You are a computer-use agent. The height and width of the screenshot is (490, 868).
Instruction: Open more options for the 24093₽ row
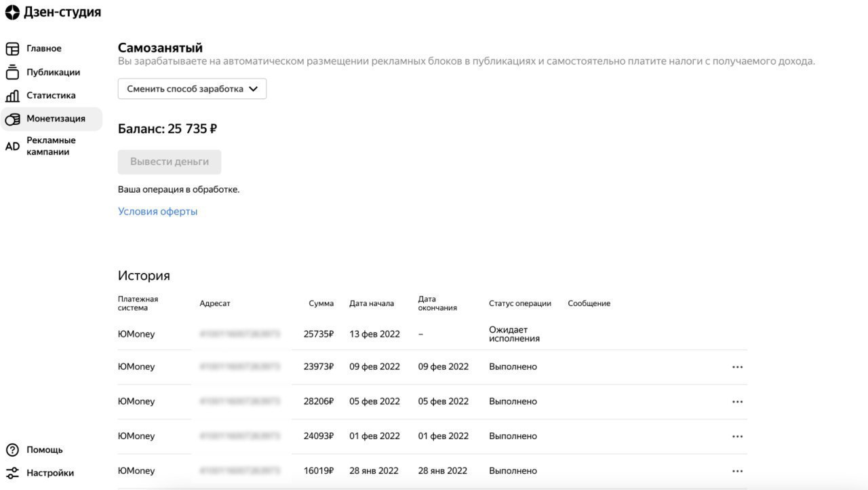coord(737,436)
